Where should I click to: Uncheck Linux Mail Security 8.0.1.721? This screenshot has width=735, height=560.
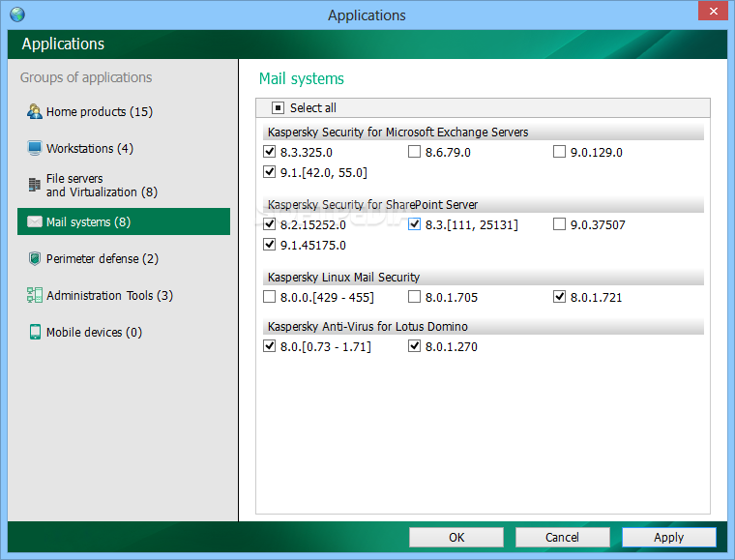click(x=559, y=297)
